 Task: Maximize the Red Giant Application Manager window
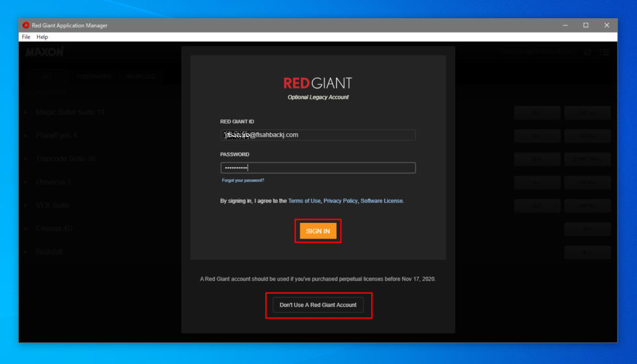tap(586, 25)
